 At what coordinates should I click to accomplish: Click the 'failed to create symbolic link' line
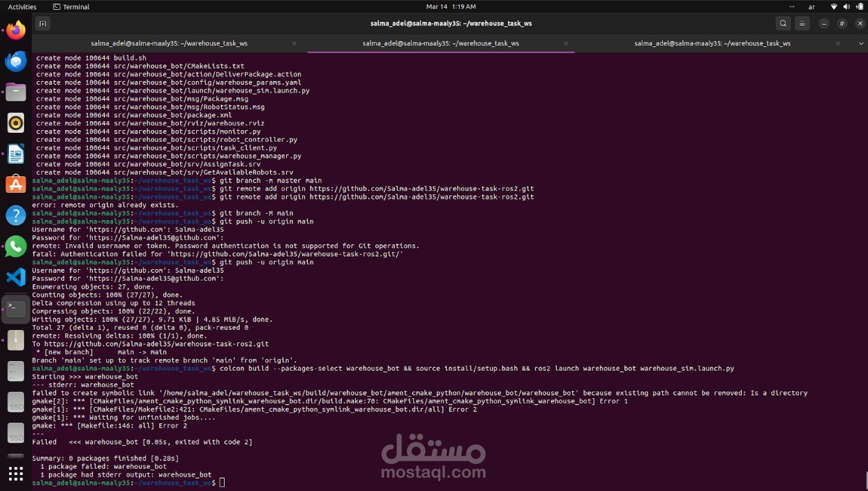(419, 393)
